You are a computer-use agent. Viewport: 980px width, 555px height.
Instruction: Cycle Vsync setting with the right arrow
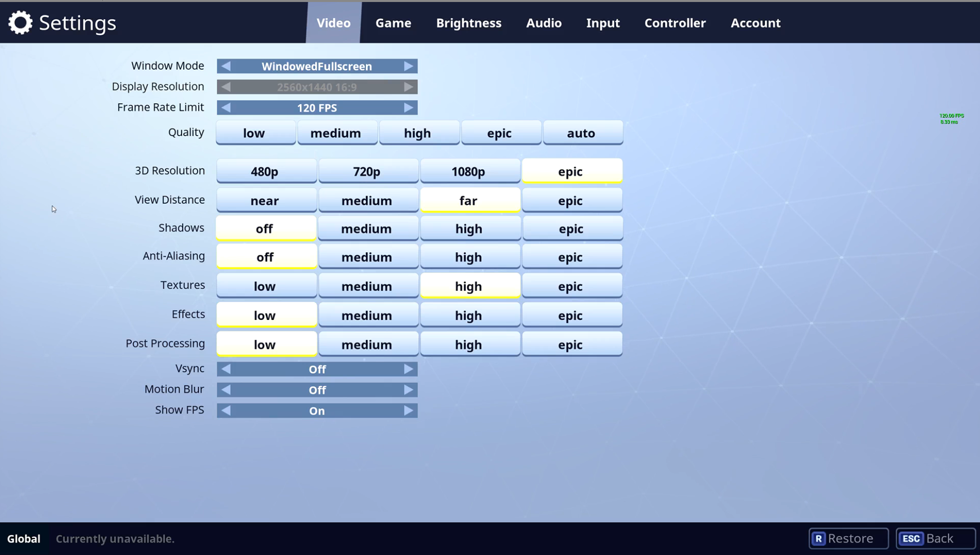pos(409,369)
